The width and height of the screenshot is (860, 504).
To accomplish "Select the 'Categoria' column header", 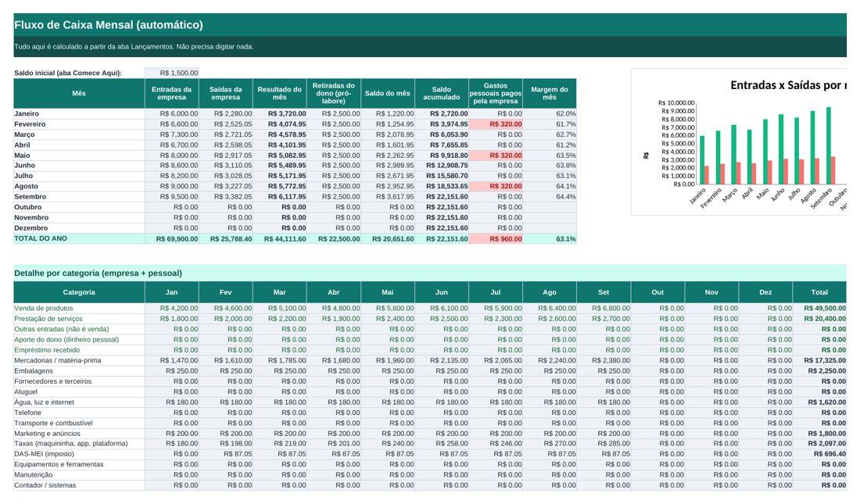I will tap(79, 292).
